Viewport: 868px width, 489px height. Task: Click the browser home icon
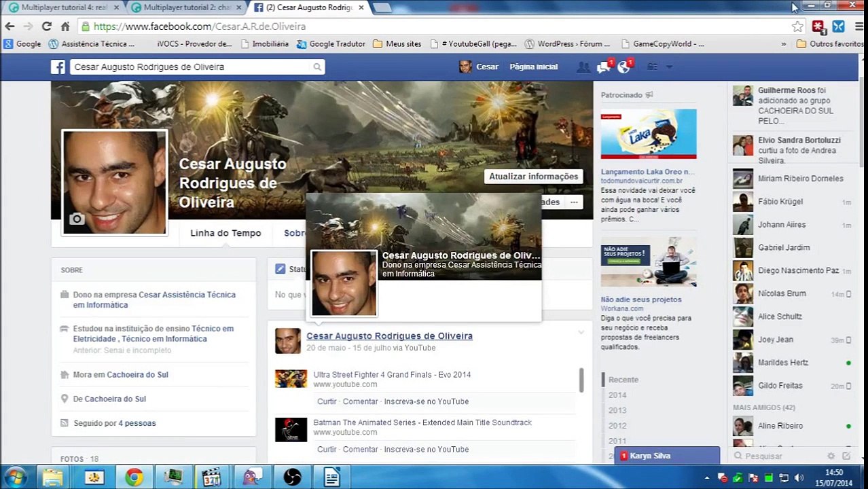tap(65, 26)
